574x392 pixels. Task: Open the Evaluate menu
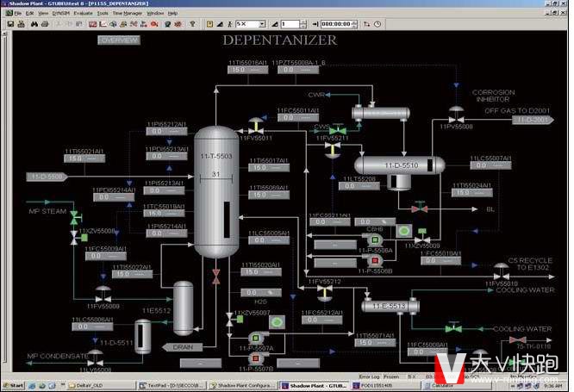pos(84,14)
